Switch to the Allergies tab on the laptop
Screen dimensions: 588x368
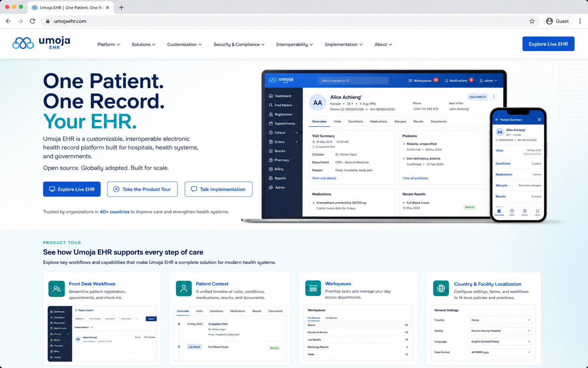[400, 122]
